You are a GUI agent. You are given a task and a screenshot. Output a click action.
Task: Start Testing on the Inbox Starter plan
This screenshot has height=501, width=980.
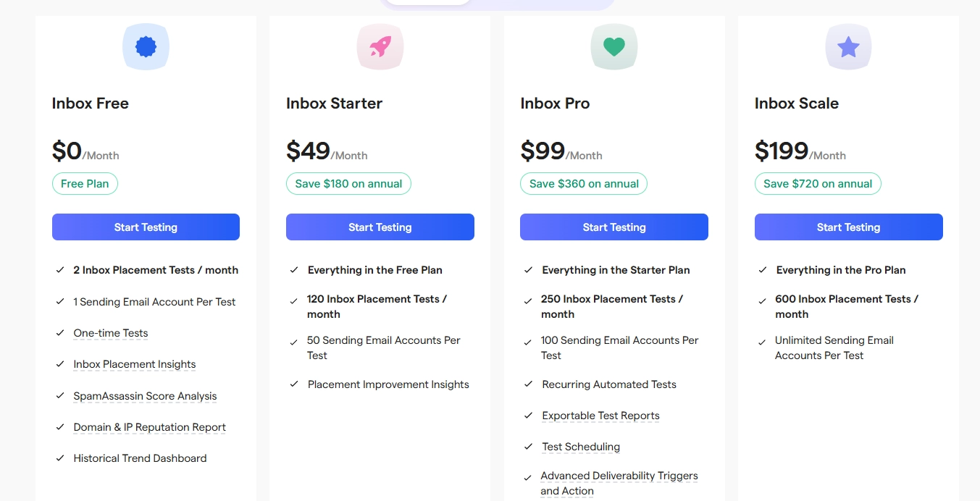point(380,227)
